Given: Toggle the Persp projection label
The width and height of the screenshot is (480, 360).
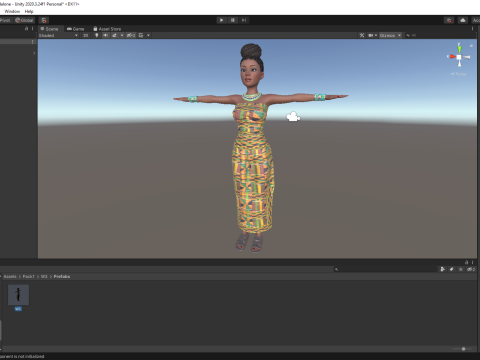Looking at the screenshot, I should (x=459, y=74).
